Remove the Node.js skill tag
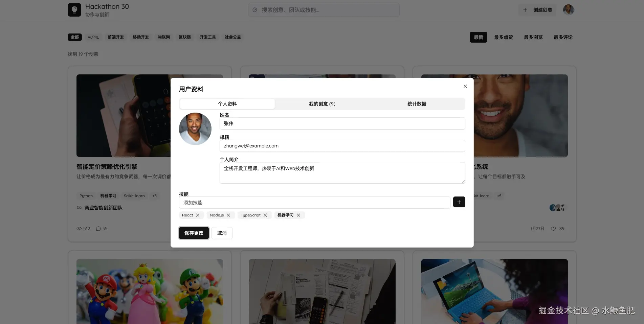The height and width of the screenshot is (324, 644). click(x=229, y=215)
